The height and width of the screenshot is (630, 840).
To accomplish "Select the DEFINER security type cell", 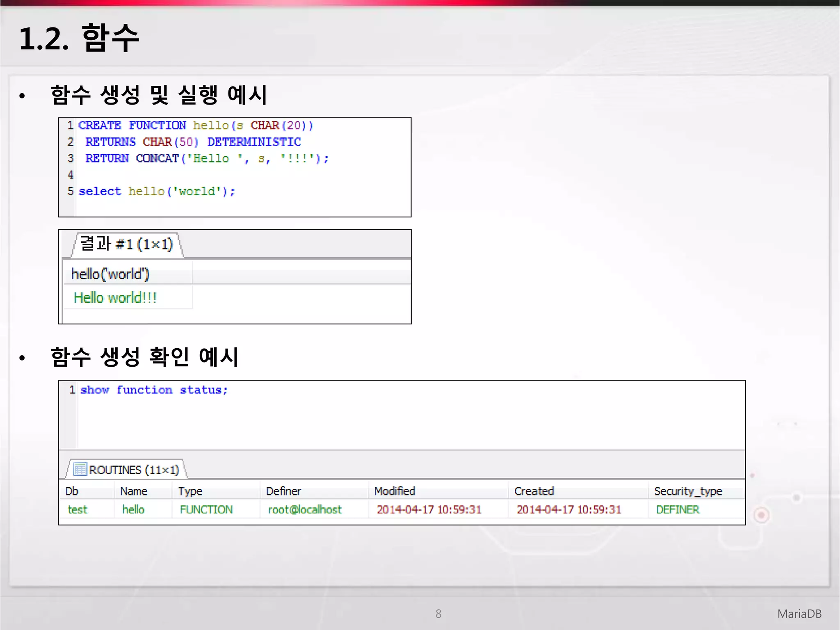I will click(696, 509).
